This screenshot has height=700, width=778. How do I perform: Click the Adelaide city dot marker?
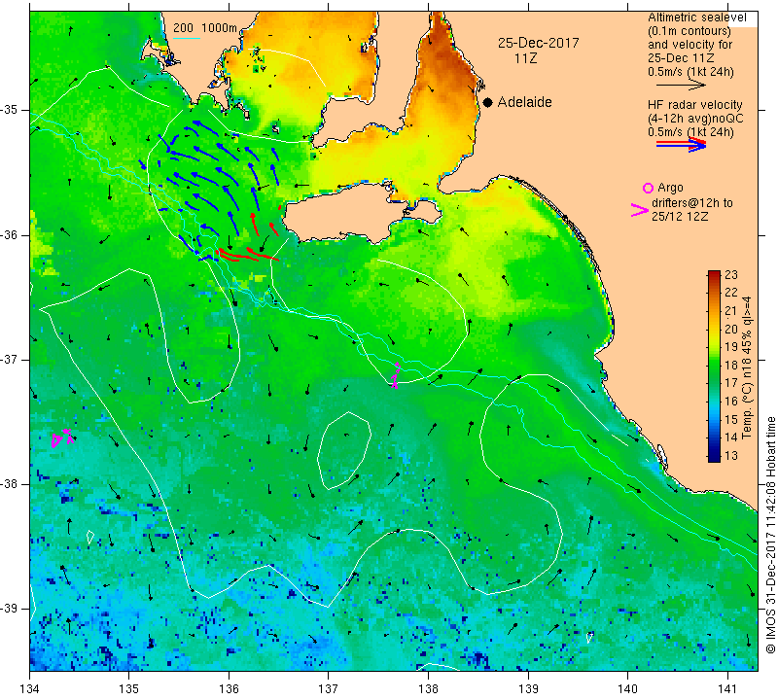tap(488, 102)
